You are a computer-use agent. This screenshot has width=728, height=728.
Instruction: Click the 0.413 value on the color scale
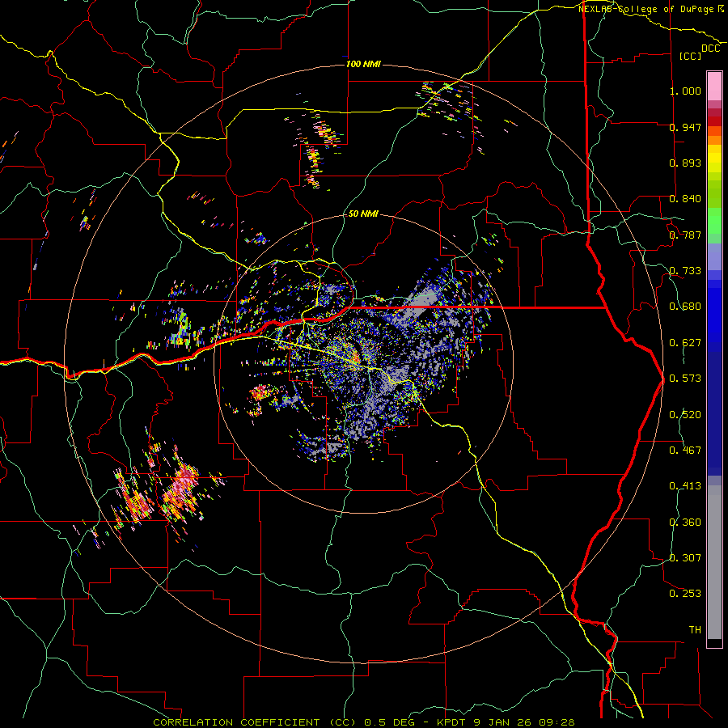click(x=685, y=486)
